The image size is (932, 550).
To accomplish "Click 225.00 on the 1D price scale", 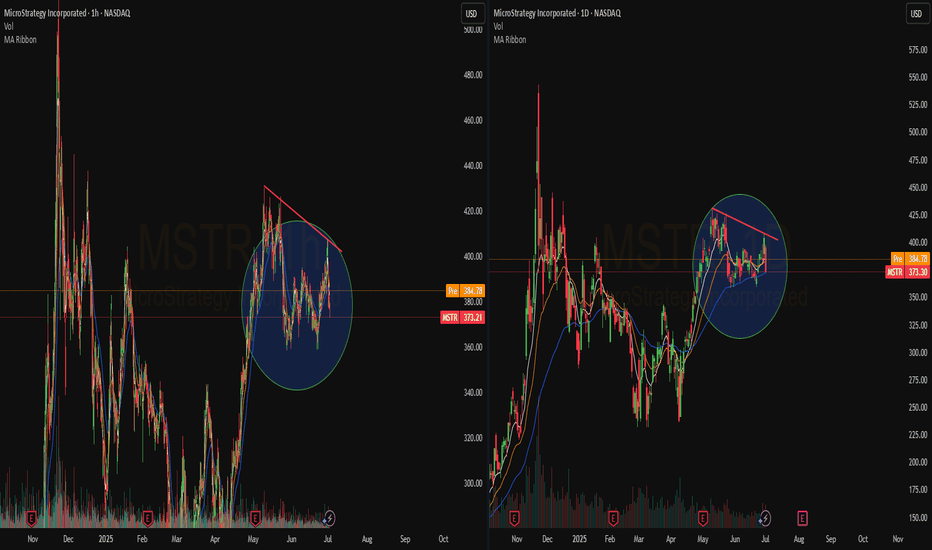I will [918, 435].
